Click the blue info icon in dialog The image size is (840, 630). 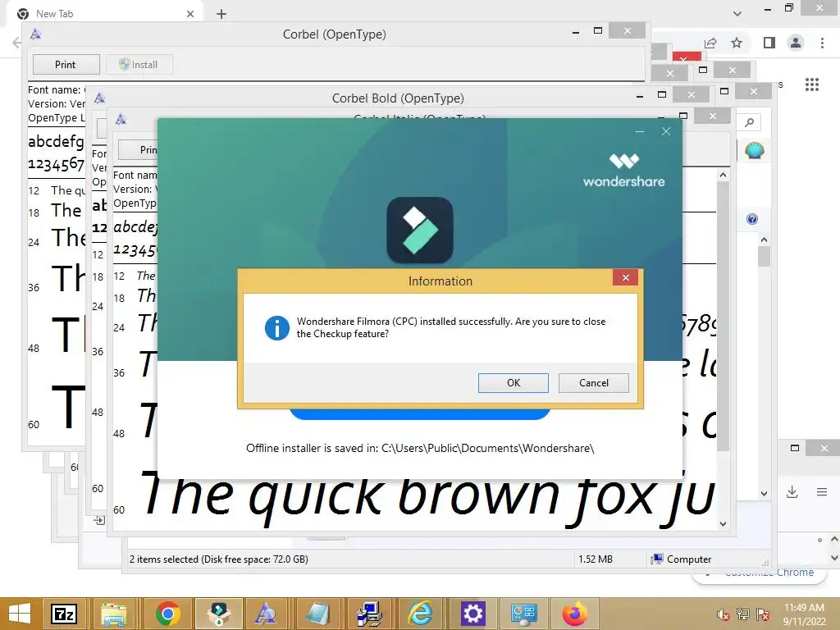click(277, 327)
